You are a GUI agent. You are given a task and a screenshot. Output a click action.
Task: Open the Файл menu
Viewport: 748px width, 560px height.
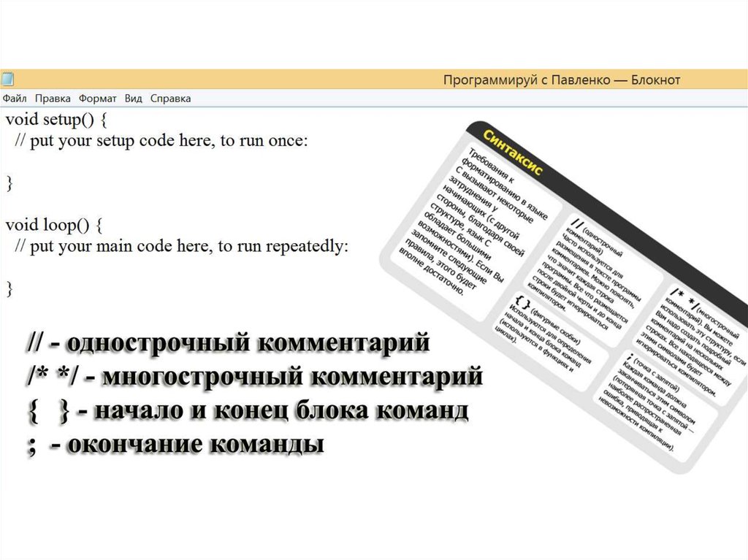[x=15, y=99]
